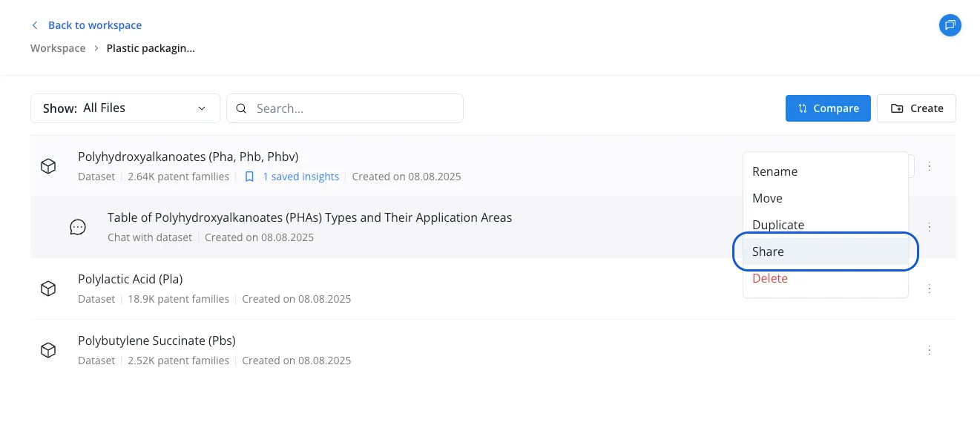Click the Search input field
Viewport: 980px width, 431px height.
tap(345, 108)
